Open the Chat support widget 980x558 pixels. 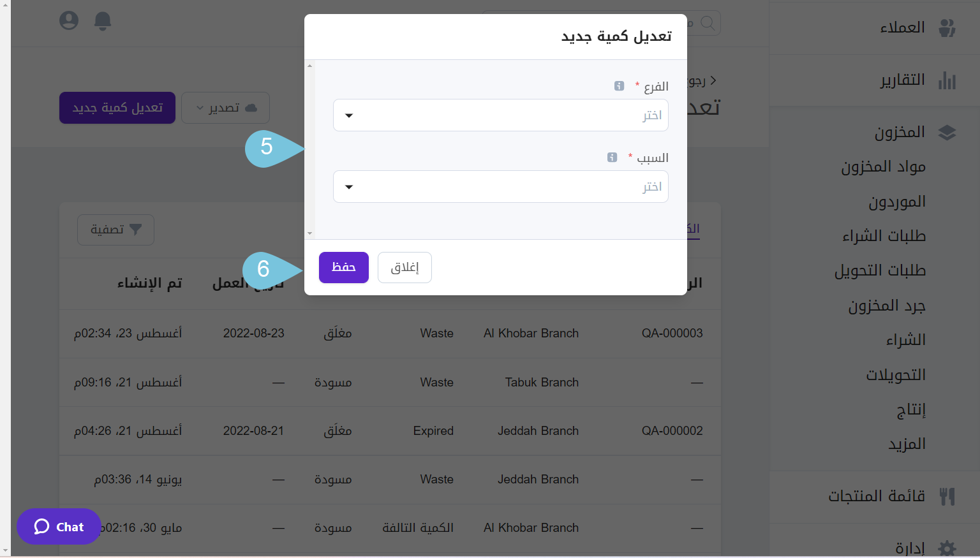click(x=59, y=527)
